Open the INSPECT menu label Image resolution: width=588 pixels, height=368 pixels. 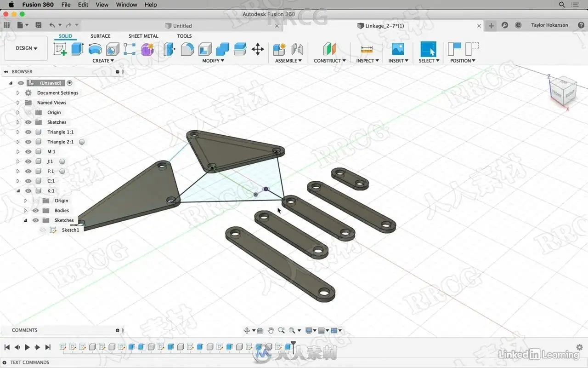pos(367,61)
